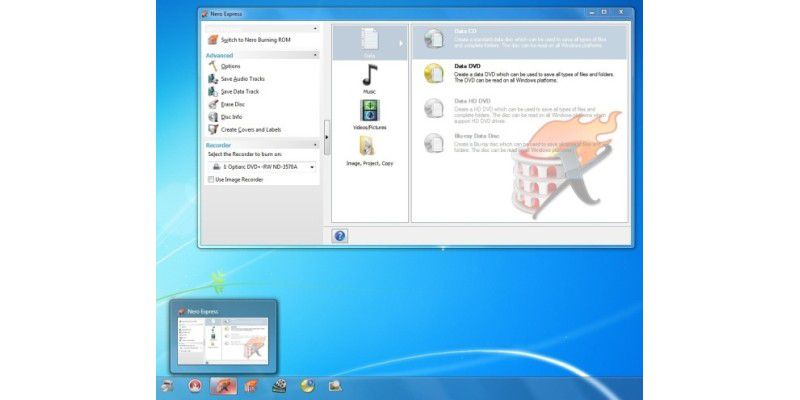Click the Save Audio Tracks link
The width and height of the screenshot is (800, 400).
pos(243,79)
